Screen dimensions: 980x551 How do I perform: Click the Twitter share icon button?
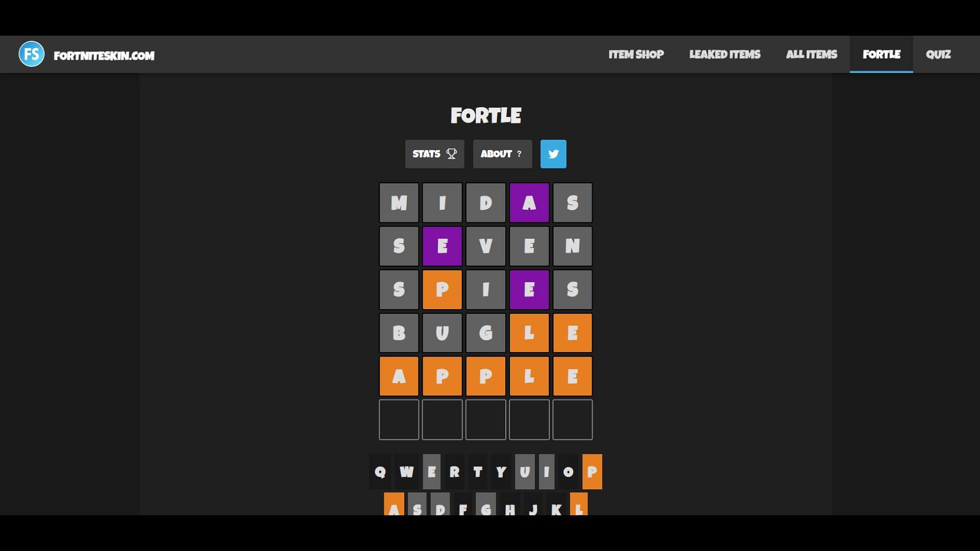[553, 154]
